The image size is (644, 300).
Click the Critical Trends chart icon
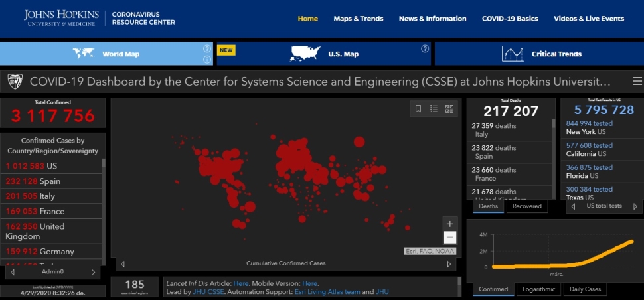(x=513, y=54)
